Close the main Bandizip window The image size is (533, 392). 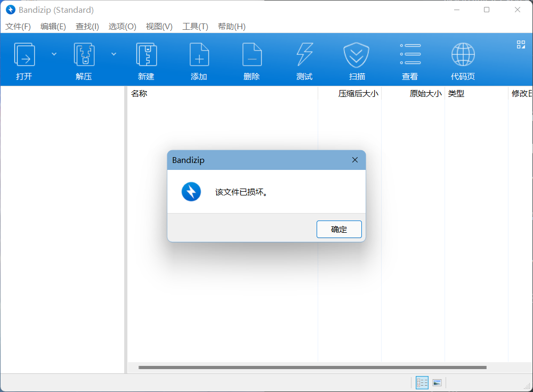(x=518, y=10)
